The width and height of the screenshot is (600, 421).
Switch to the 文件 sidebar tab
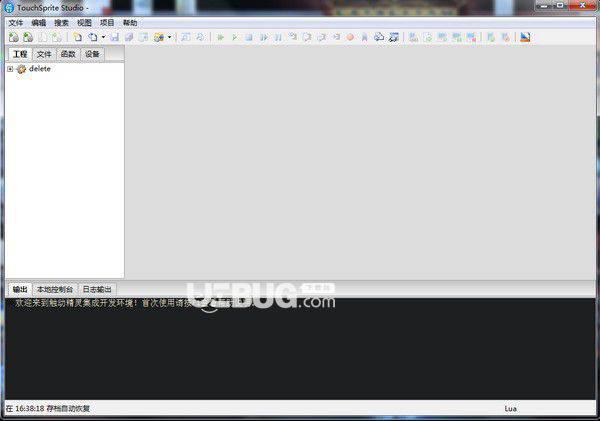click(44, 54)
